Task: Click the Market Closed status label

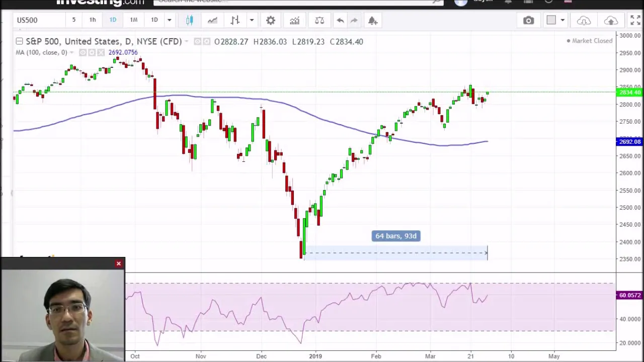Action: (x=589, y=41)
